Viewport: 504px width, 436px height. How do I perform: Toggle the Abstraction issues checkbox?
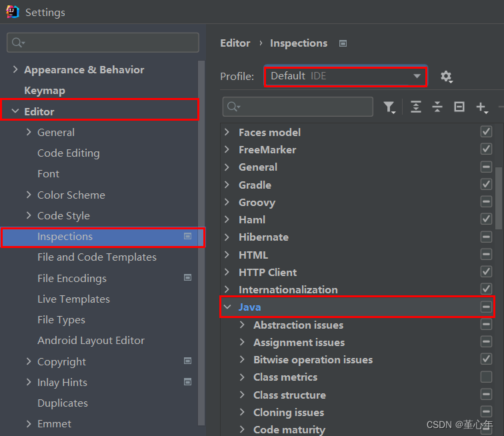(486, 324)
